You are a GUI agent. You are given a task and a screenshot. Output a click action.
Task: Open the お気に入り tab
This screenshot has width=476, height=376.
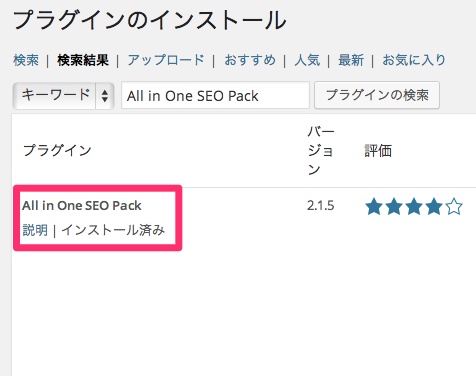414,60
